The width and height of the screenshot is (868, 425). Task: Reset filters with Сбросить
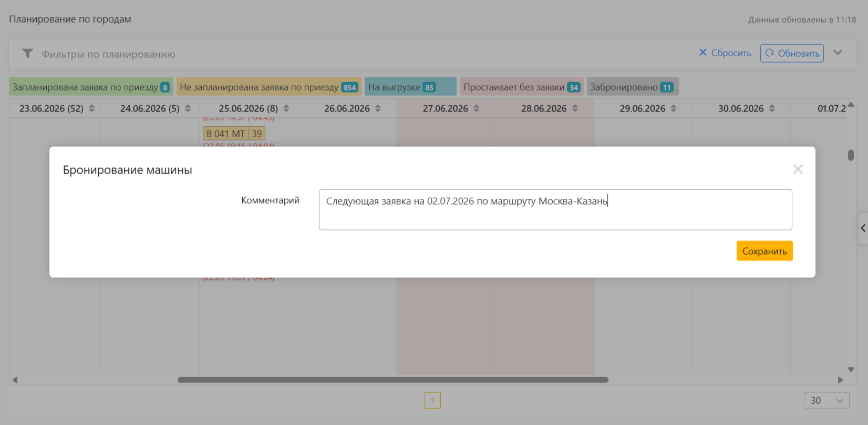pos(725,53)
